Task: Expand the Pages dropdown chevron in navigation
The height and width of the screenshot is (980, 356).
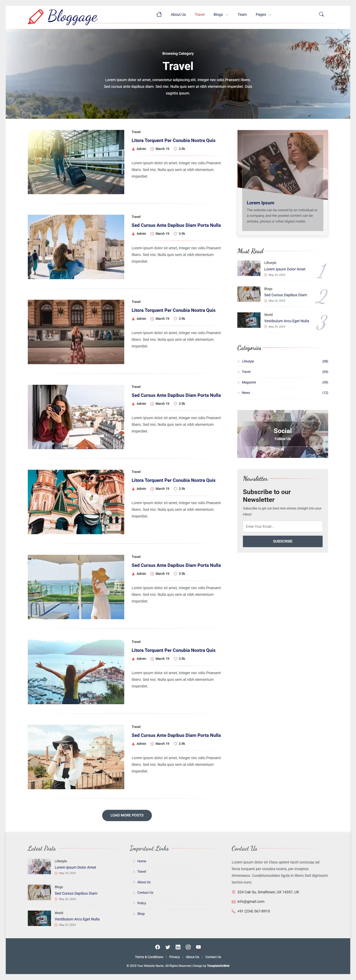Action: (270, 15)
